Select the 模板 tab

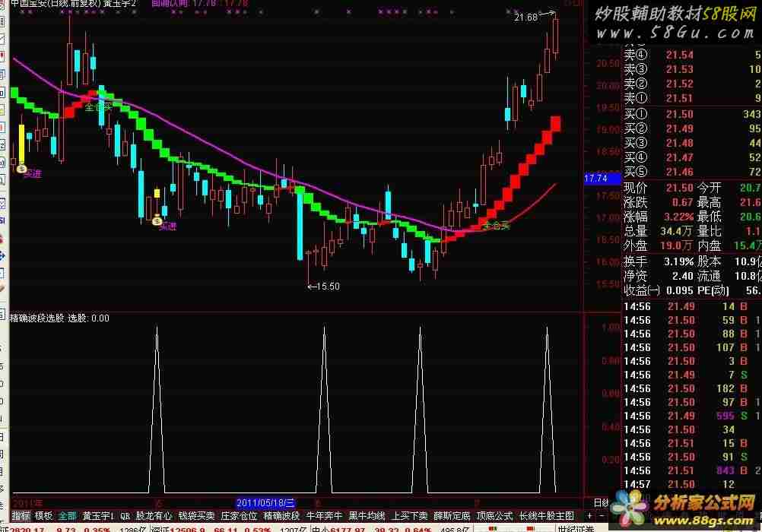tap(44, 515)
